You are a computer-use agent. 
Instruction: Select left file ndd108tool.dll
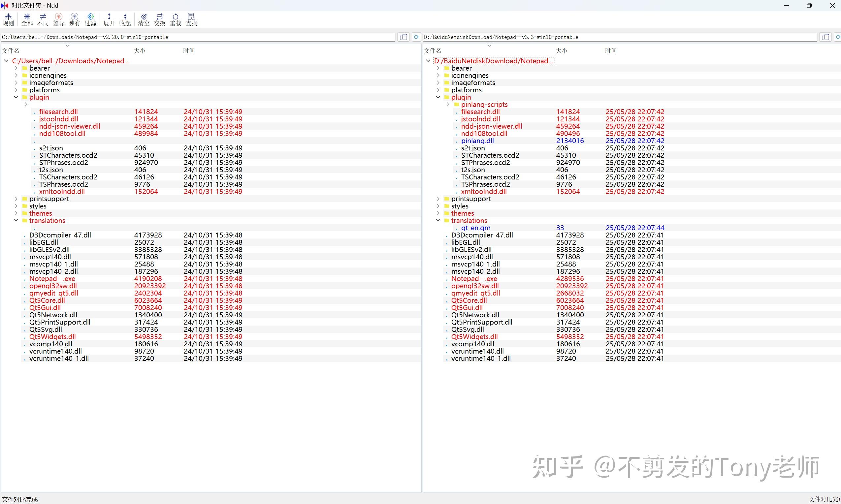tap(62, 134)
